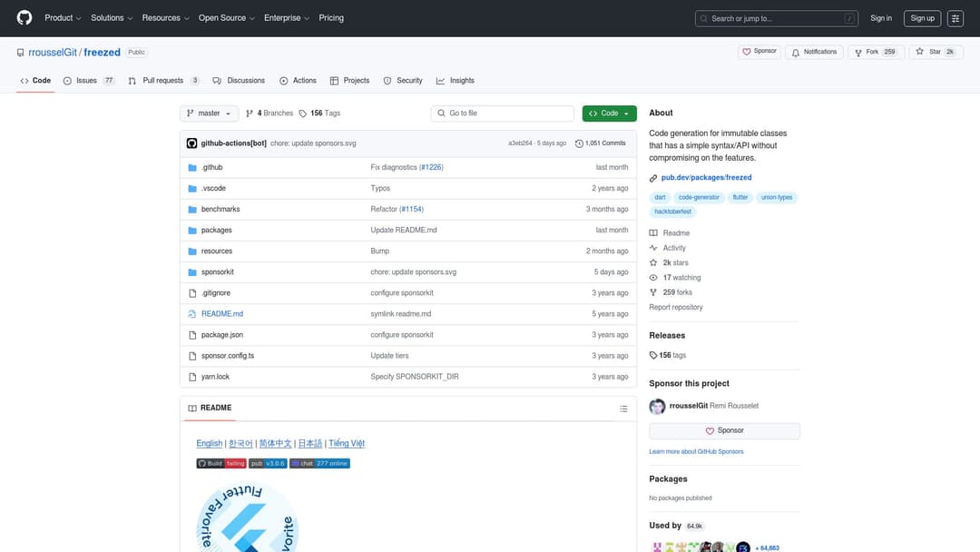
Task: Click Report repository link
Action: click(x=676, y=308)
